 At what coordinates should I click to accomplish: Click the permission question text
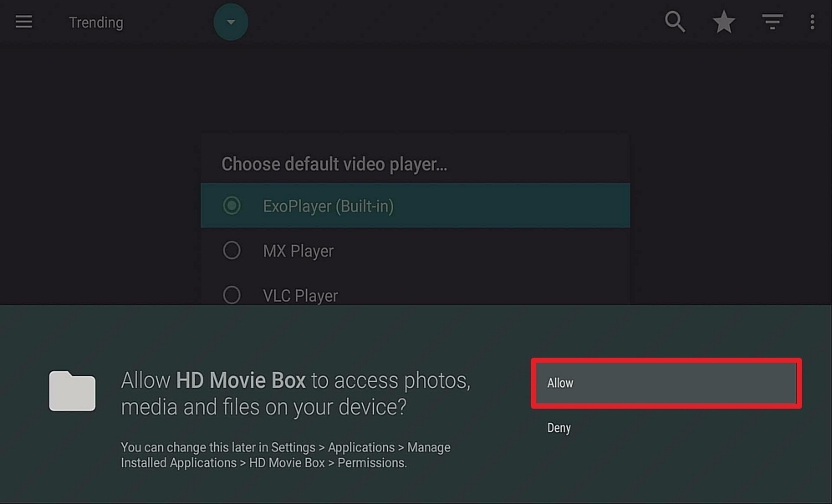[x=295, y=394]
